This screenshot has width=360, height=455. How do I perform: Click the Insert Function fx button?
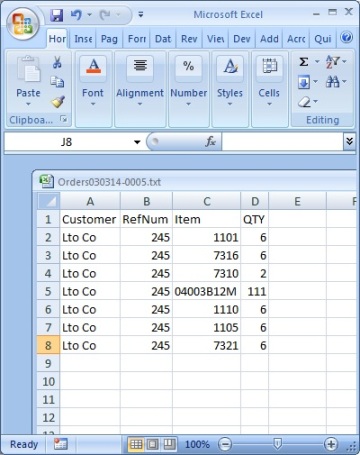(210, 142)
